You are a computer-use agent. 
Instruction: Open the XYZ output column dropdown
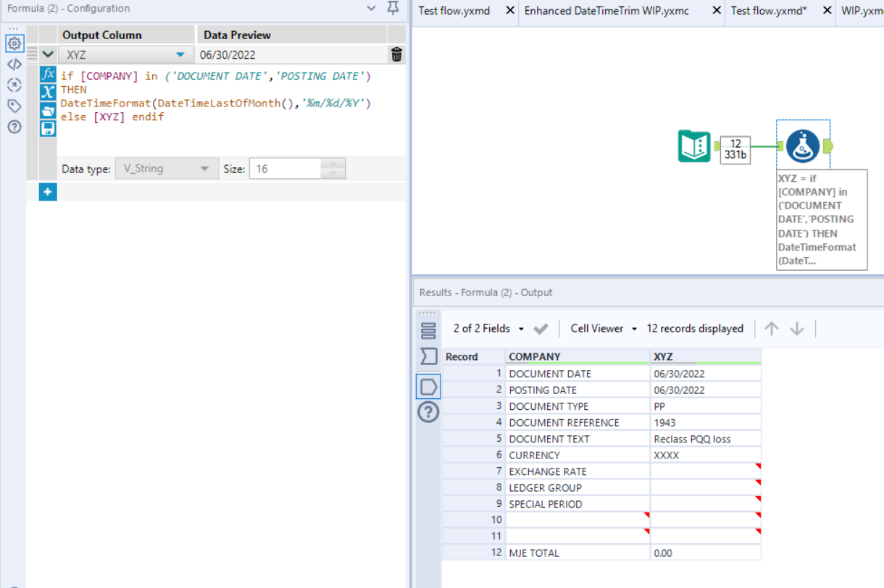(x=180, y=54)
